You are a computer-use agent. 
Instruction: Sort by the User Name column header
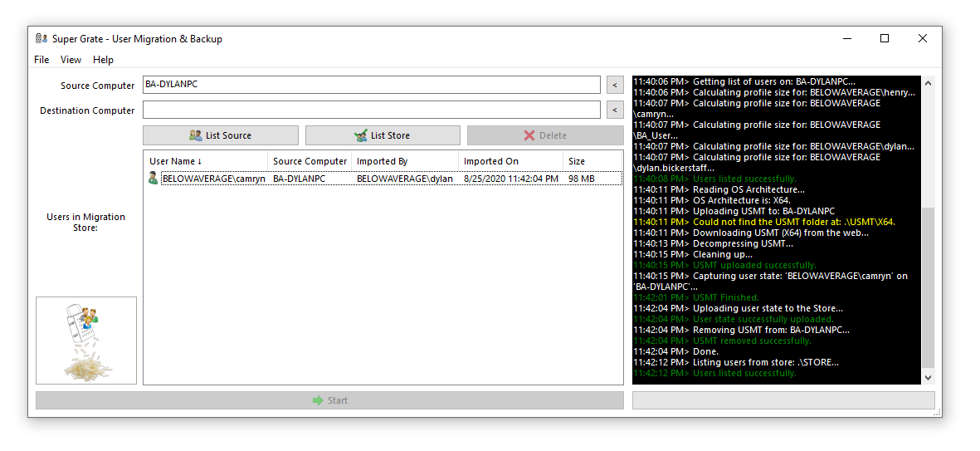206,161
